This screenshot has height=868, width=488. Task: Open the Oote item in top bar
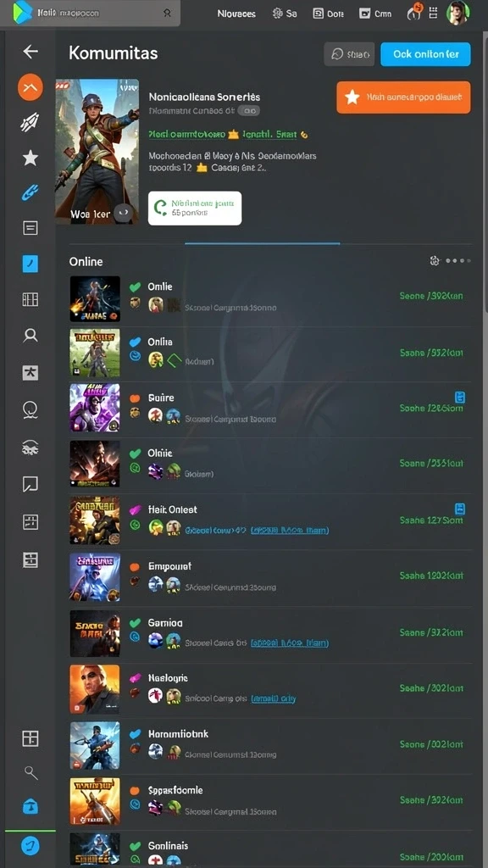click(329, 14)
